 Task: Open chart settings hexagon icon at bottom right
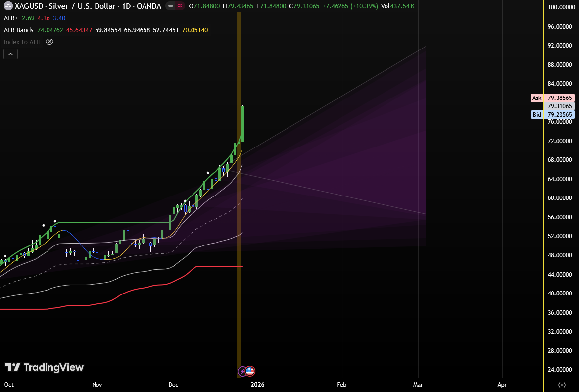(562, 385)
